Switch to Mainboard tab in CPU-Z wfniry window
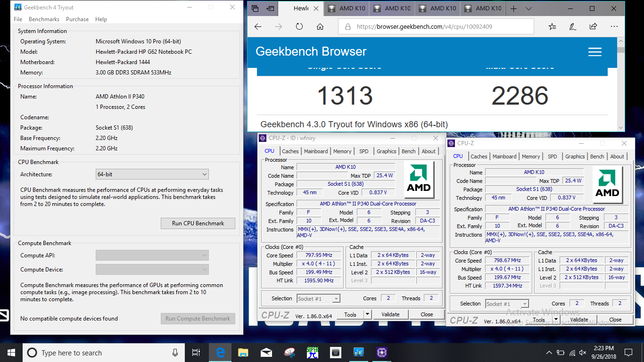The height and width of the screenshot is (362, 644). pos(316,151)
